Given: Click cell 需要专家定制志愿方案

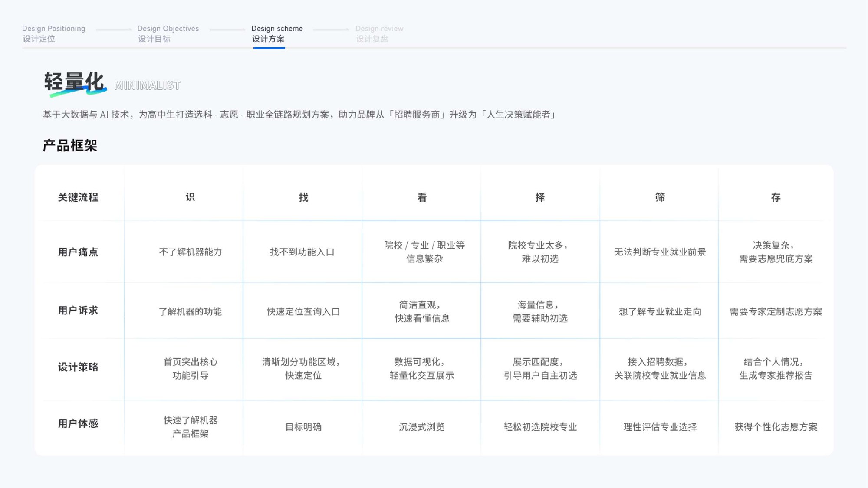Looking at the screenshot, I should coord(776,311).
